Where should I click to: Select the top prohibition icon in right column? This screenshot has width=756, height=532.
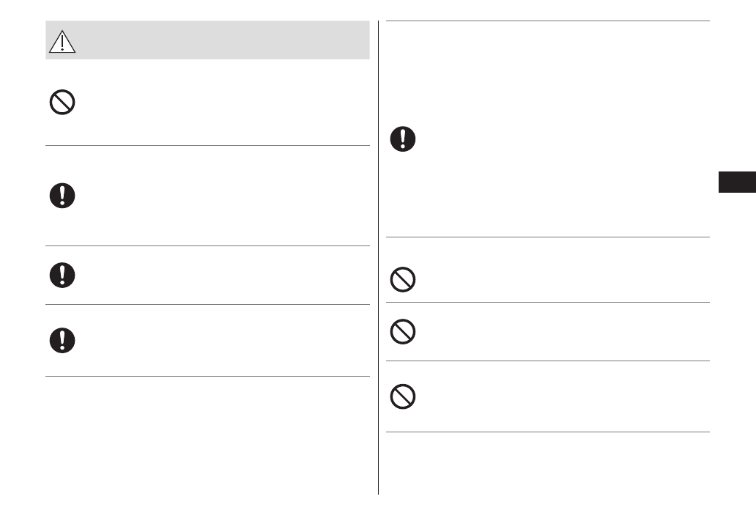[x=402, y=280]
